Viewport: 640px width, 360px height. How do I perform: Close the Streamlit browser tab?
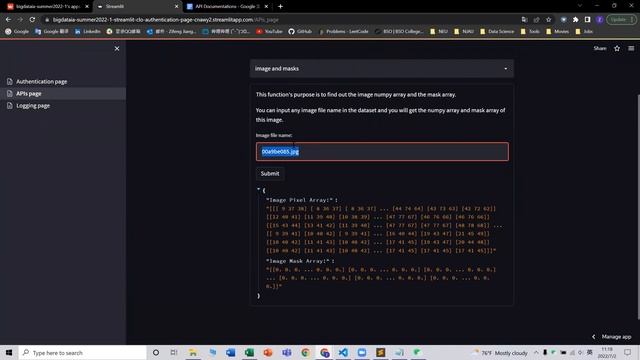point(176,7)
